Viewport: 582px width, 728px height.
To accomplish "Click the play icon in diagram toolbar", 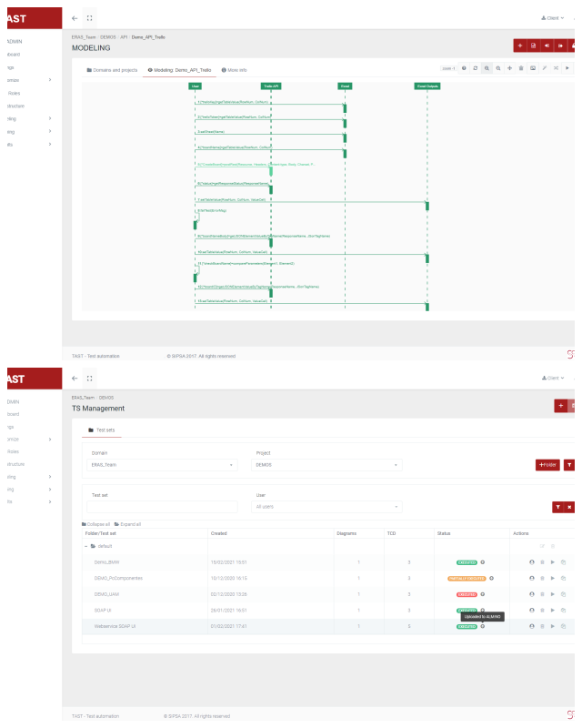I will coord(567,68).
